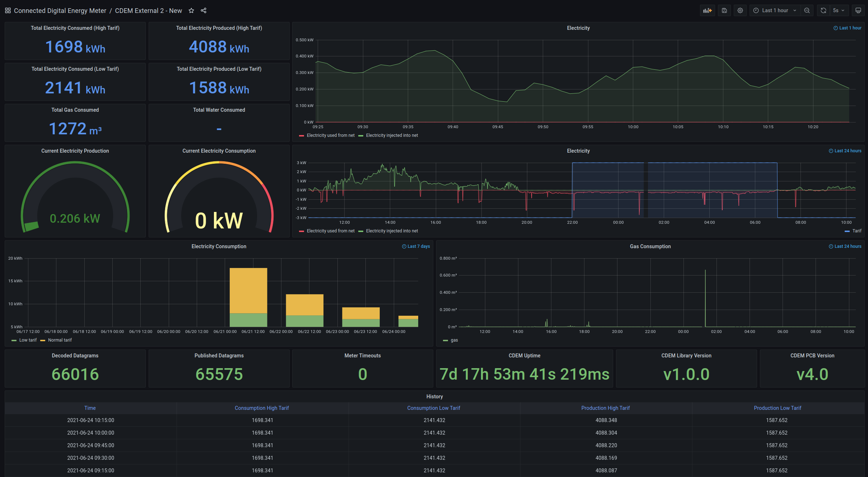Screen dimensions: 868x477
Task: Star the CDEM External 2 dashboard
Action: click(191, 10)
